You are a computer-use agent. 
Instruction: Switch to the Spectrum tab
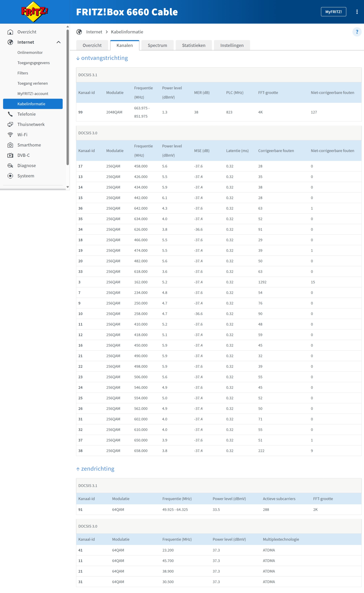pyautogui.click(x=157, y=45)
